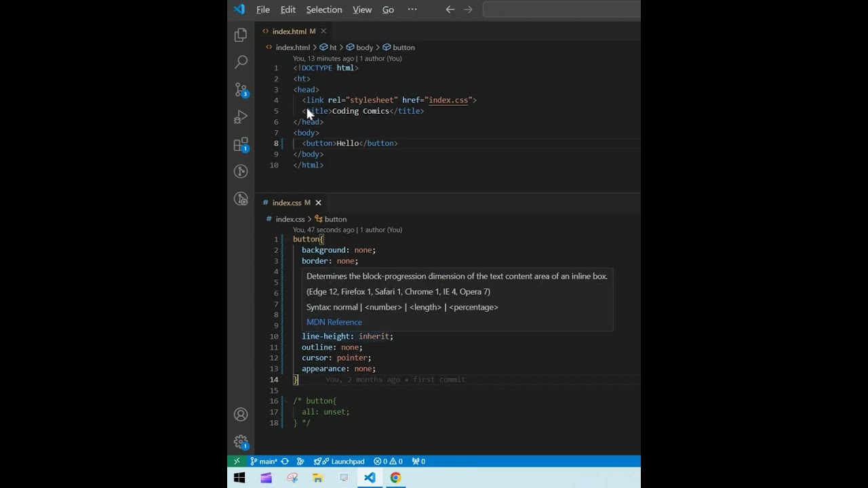
Task: Click the appearance: none declaration
Action: click(338, 369)
